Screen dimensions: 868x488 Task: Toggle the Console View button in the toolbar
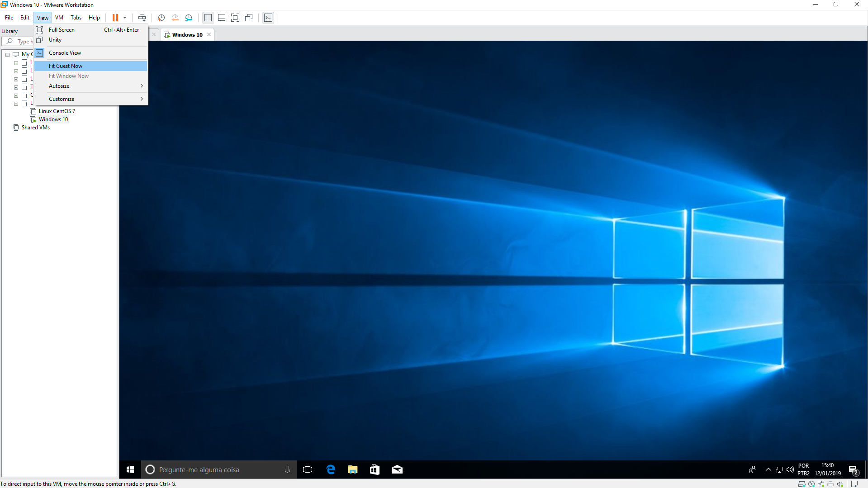click(268, 18)
